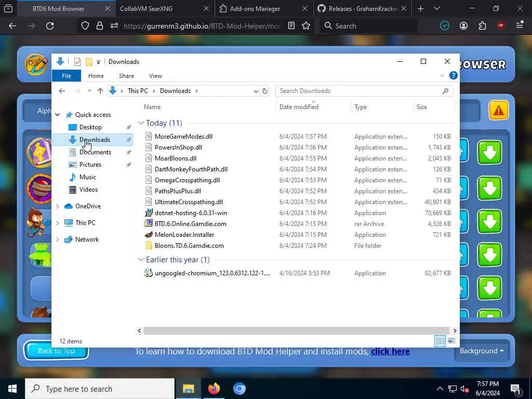532x399 pixels.
Task: Expand Network tree node
Action: (58, 240)
